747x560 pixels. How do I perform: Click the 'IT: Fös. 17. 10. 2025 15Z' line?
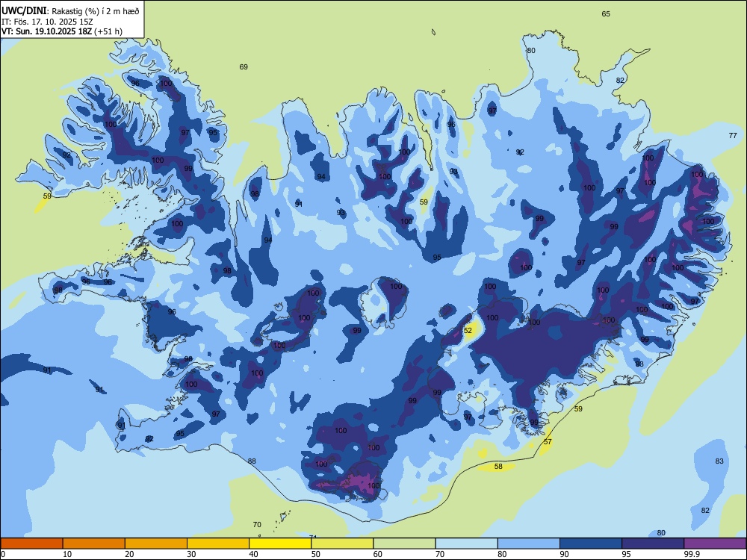coord(47,22)
